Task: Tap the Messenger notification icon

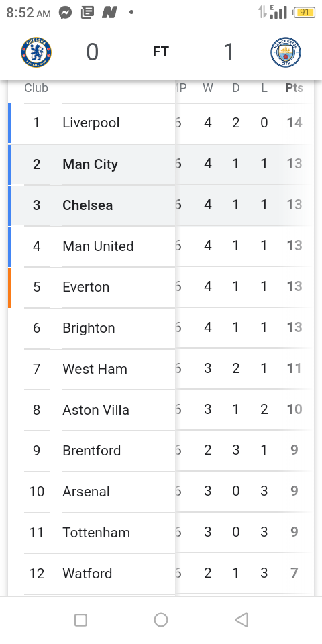Action: coord(65,13)
